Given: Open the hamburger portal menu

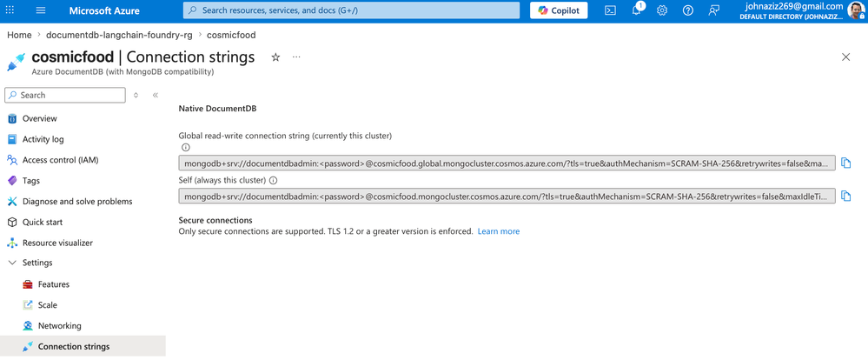Looking at the screenshot, I should pyautogui.click(x=41, y=10).
